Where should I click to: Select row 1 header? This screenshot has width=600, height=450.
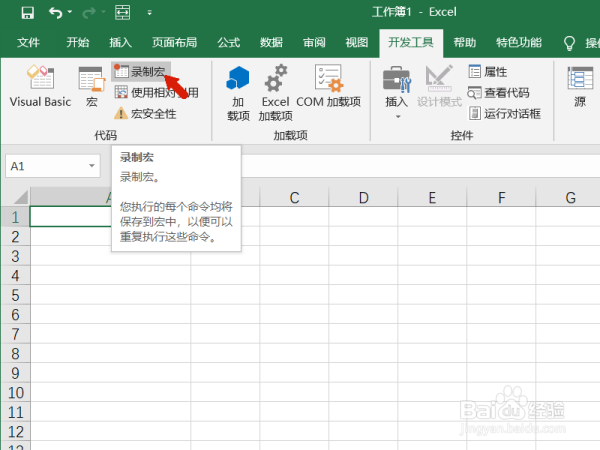point(15,217)
